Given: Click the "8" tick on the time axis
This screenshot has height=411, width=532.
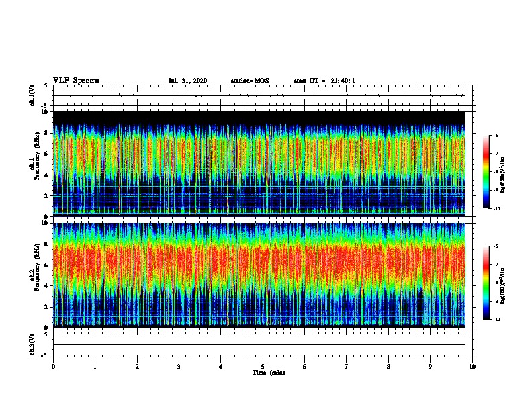Looking at the screenshot, I should 388,367.
